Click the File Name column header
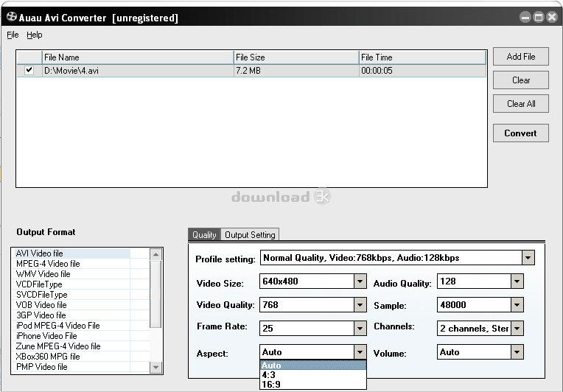The height and width of the screenshot is (392, 563). click(x=138, y=57)
